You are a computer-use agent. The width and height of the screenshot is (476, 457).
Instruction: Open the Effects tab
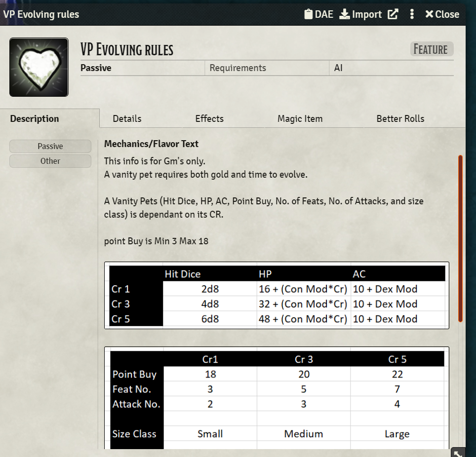(x=209, y=118)
